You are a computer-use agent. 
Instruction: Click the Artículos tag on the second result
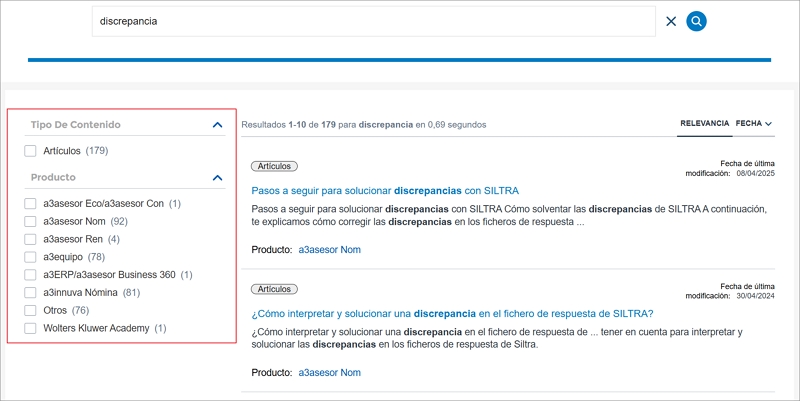274,289
